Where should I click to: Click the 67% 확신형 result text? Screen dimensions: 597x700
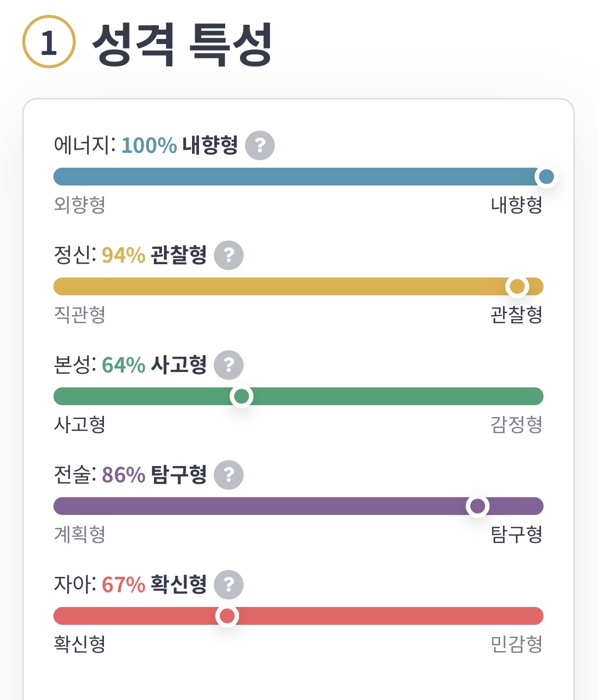[154, 585]
